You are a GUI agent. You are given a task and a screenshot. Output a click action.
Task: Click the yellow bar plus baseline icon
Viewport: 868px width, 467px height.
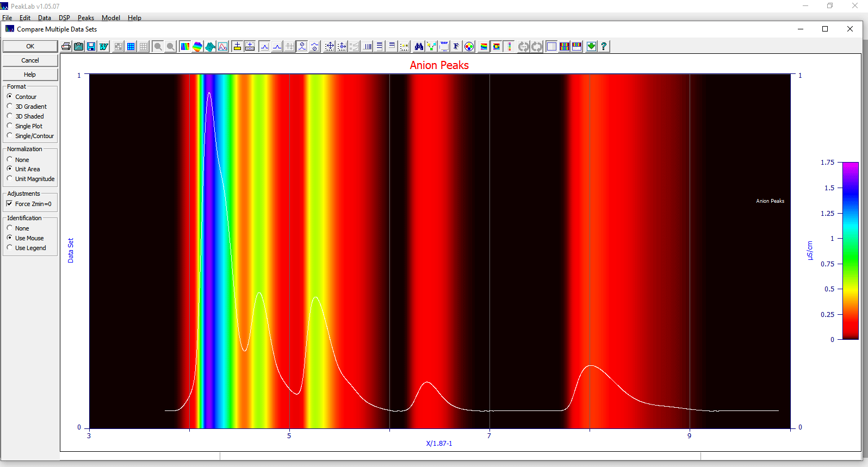[237, 46]
